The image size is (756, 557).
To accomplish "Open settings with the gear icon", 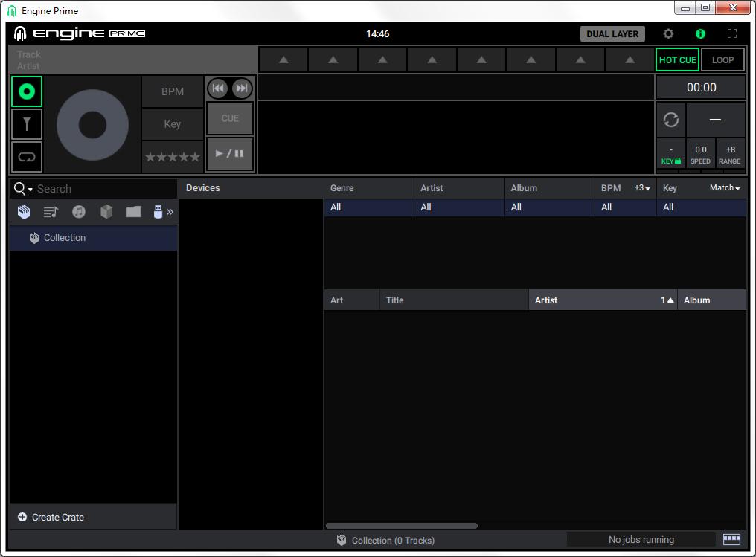I will pyautogui.click(x=668, y=34).
